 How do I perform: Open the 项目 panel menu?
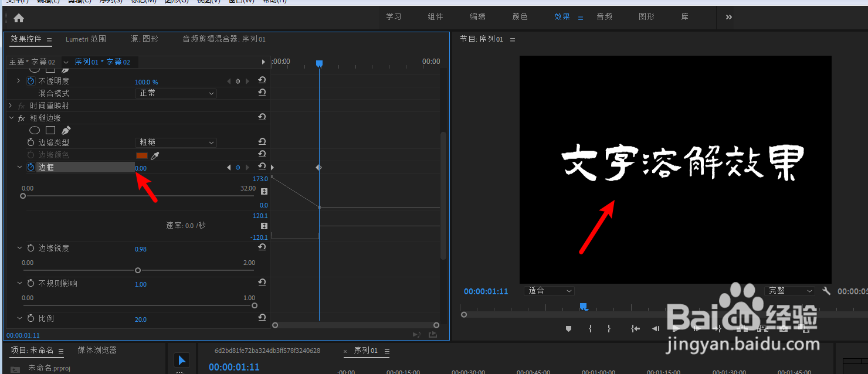click(x=61, y=351)
